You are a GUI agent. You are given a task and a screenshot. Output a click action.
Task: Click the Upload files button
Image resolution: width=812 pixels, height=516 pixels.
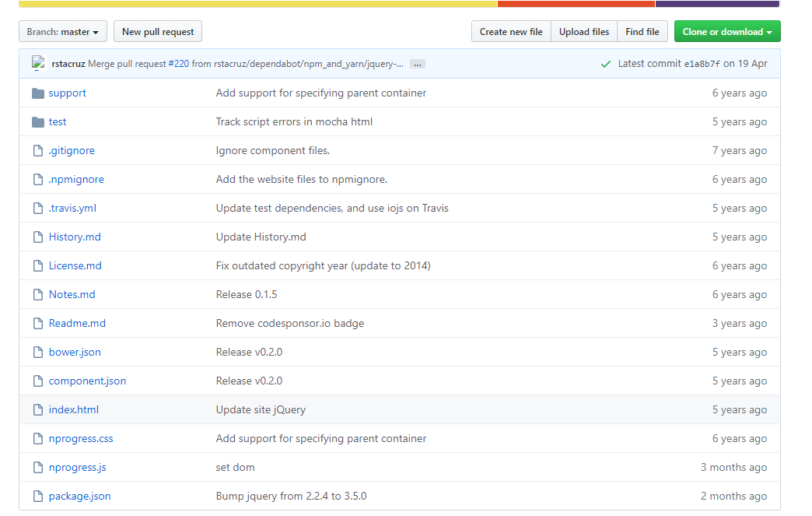pyautogui.click(x=584, y=32)
